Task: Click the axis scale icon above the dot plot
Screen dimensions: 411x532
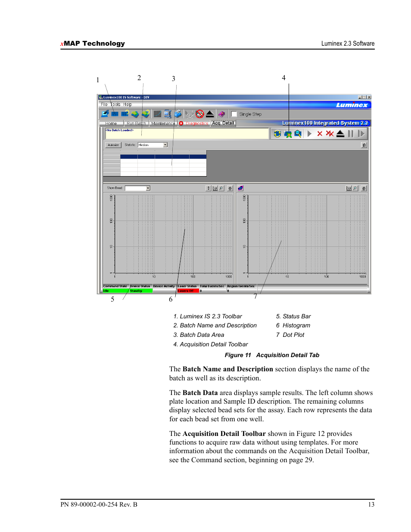Action: tap(349, 188)
